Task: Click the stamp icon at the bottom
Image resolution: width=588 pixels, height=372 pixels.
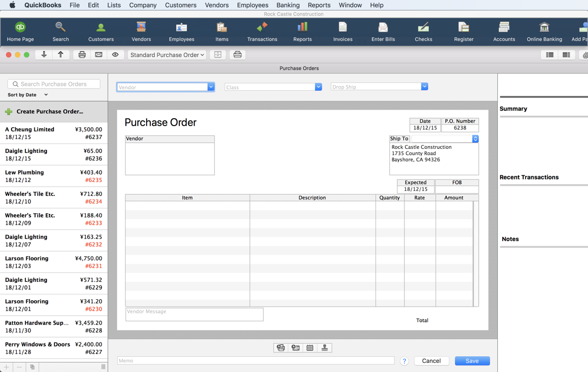Action: [x=324, y=348]
